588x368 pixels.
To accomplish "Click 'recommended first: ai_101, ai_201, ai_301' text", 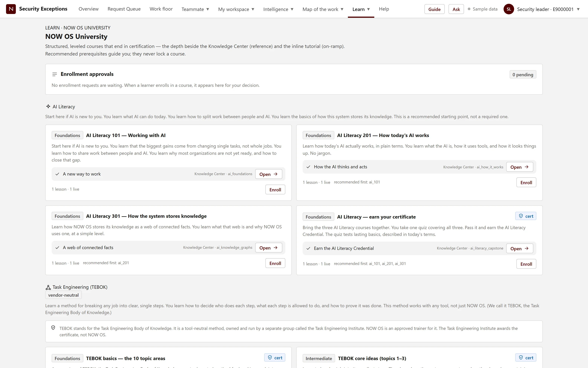I will pyautogui.click(x=370, y=264).
